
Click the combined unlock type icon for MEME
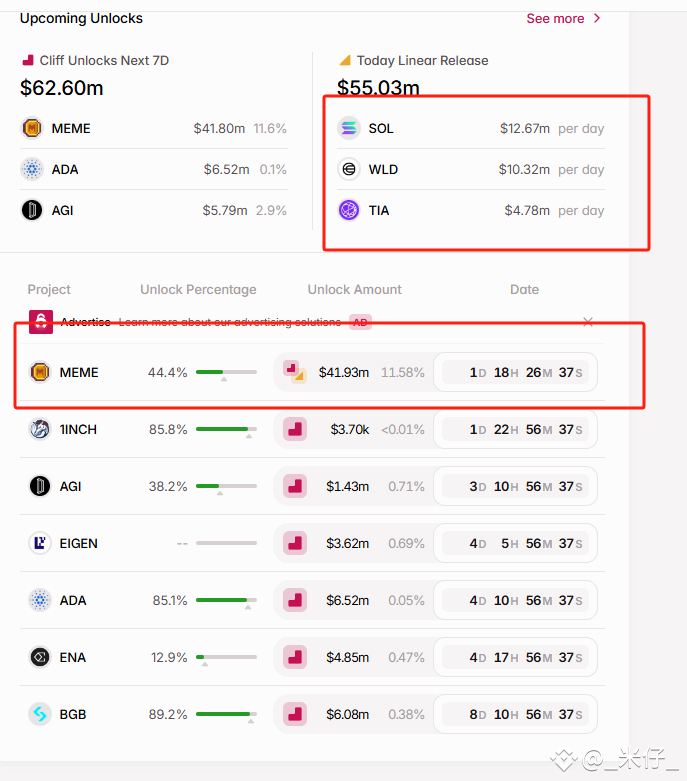pyautogui.click(x=295, y=372)
